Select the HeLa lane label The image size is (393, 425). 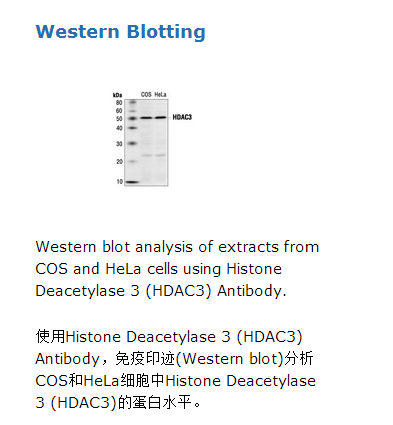pos(160,95)
